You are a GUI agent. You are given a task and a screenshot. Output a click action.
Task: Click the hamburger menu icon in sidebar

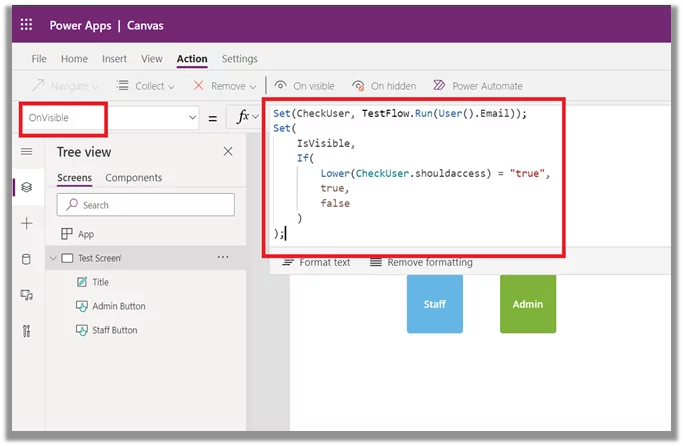point(27,152)
